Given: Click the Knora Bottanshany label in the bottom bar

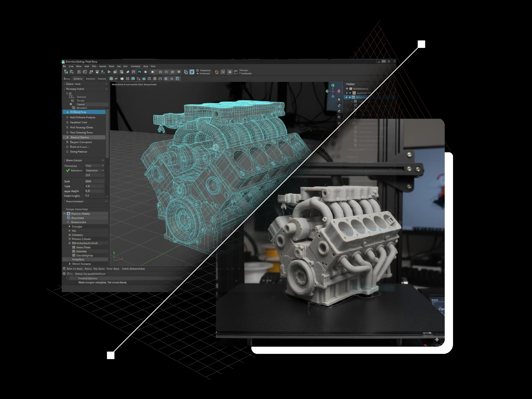Looking at the screenshot, I should 133,269.
